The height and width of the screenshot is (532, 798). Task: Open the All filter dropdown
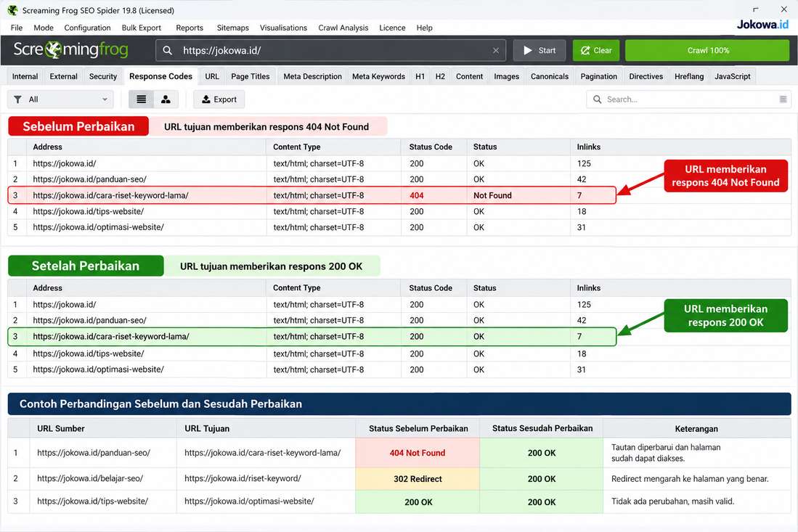click(x=60, y=99)
